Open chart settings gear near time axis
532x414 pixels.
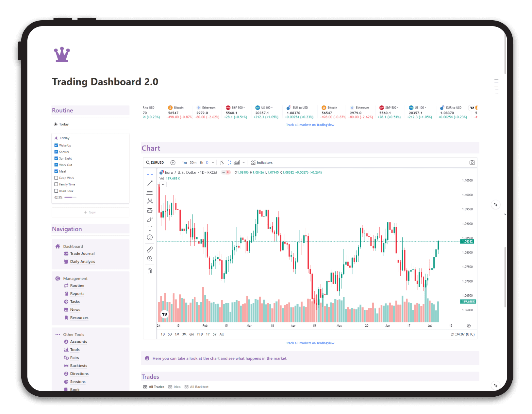tap(469, 326)
